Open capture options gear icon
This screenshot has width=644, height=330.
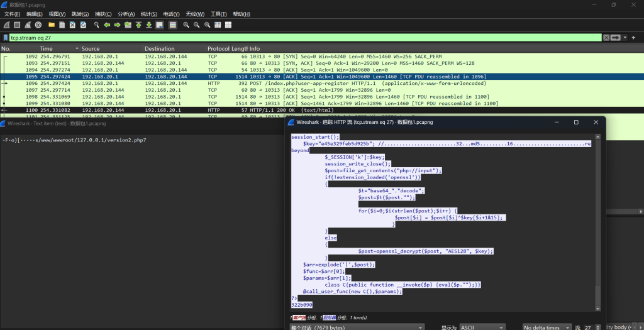pyautogui.click(x=38, y=25)
